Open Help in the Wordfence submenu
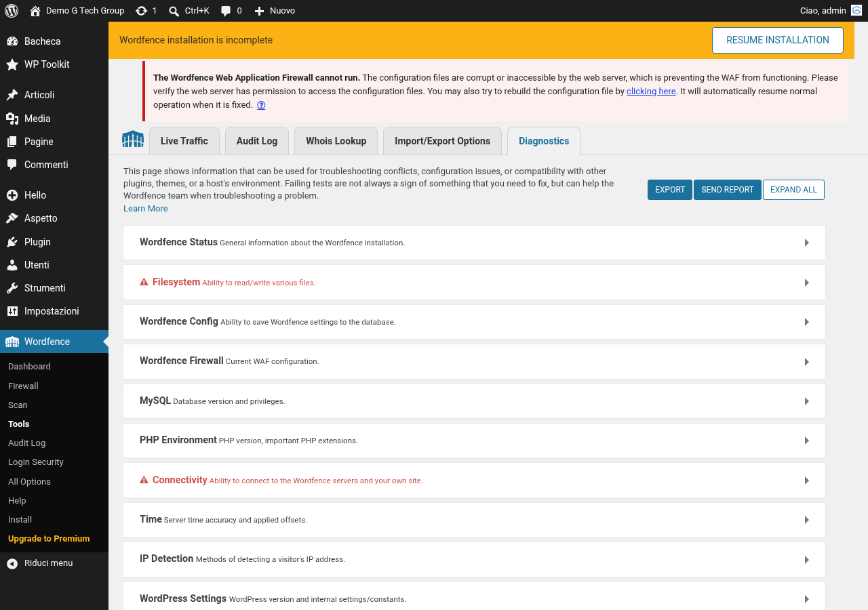The height and width of the screenshot is (610, 868). [17, 501]
